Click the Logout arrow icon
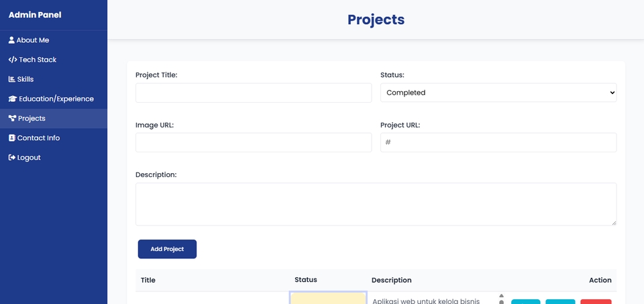The image size is (644, 304). pyautogui.click(x=12, y=158)
